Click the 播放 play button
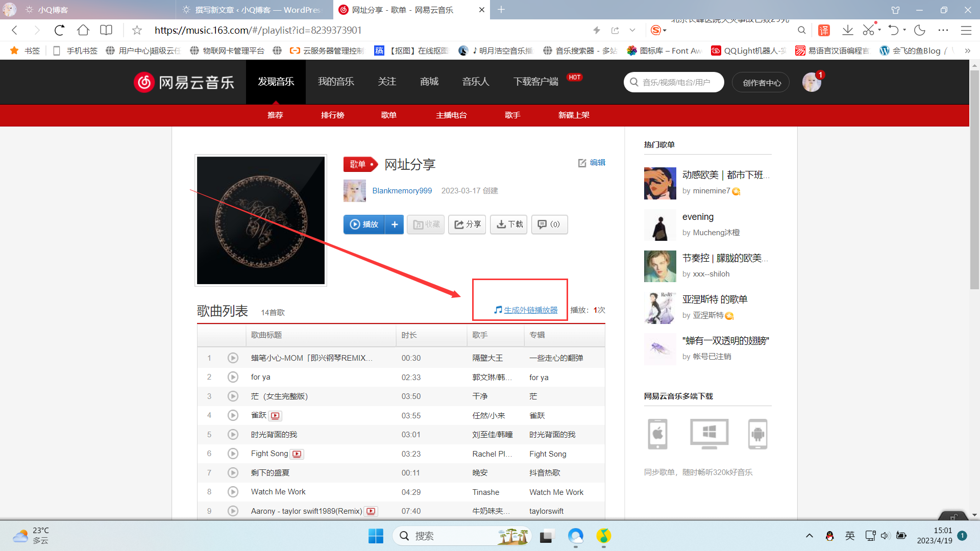 coord(364,224)
